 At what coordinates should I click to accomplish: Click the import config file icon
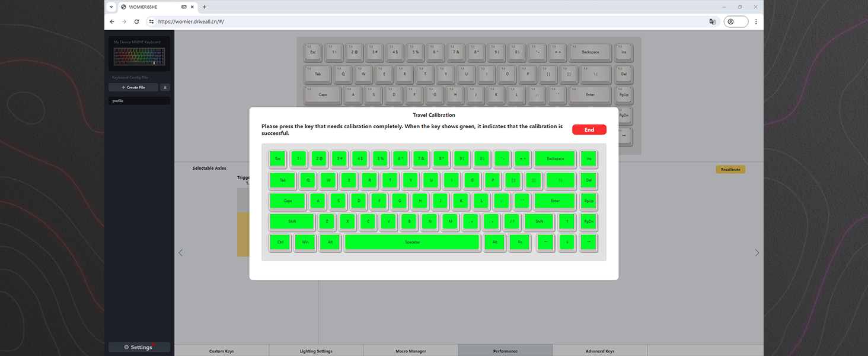(165, 87)
